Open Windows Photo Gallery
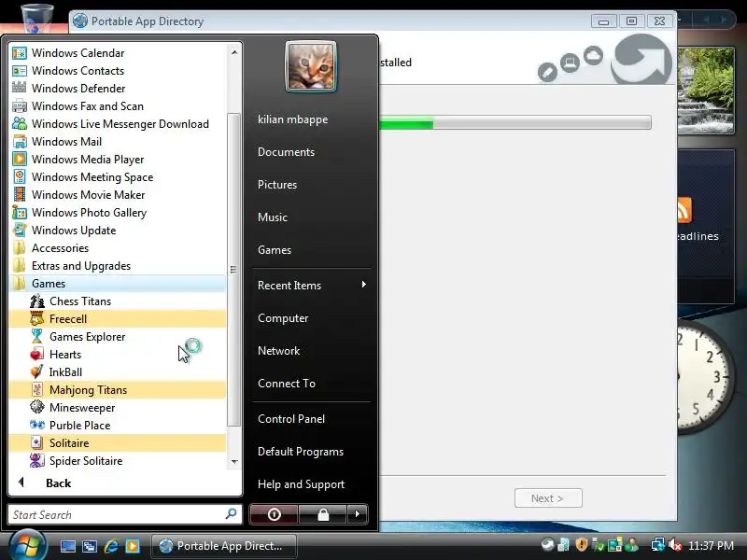 pos(118,213)
